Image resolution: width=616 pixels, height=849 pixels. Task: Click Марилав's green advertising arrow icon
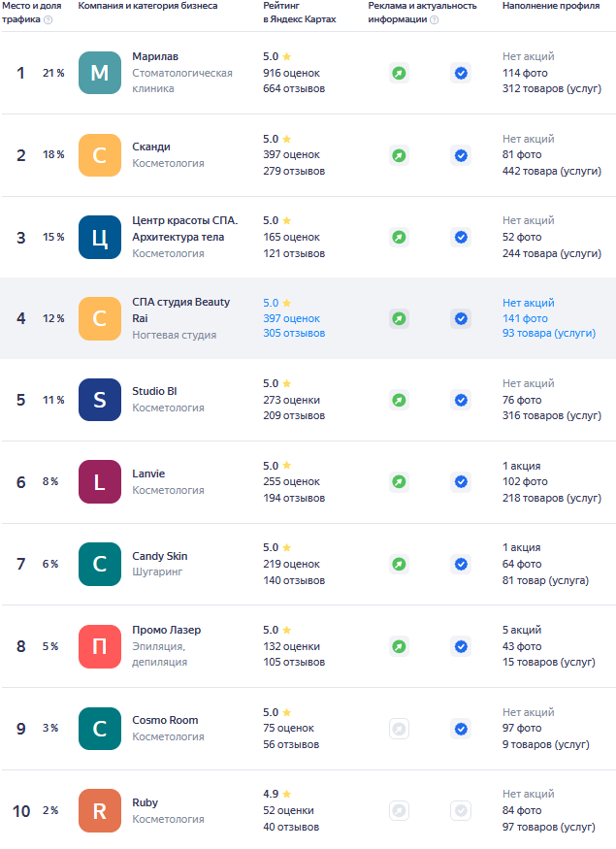pyautogui.click(x=399, y=73)
